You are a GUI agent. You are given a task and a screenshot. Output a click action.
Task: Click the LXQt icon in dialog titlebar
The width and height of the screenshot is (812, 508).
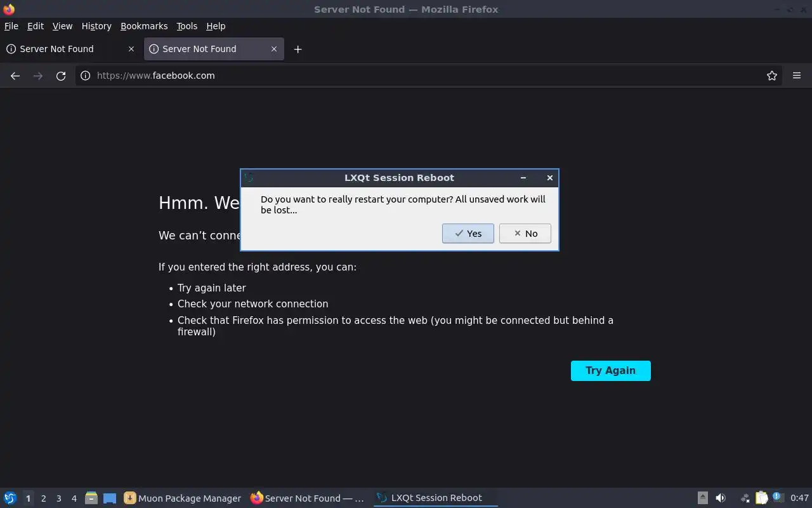click(x=249, y=178)
